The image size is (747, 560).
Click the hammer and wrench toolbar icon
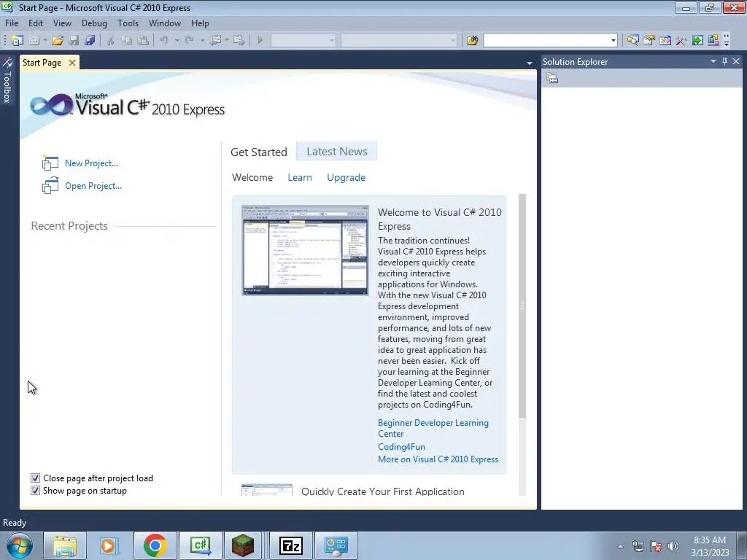681,41
